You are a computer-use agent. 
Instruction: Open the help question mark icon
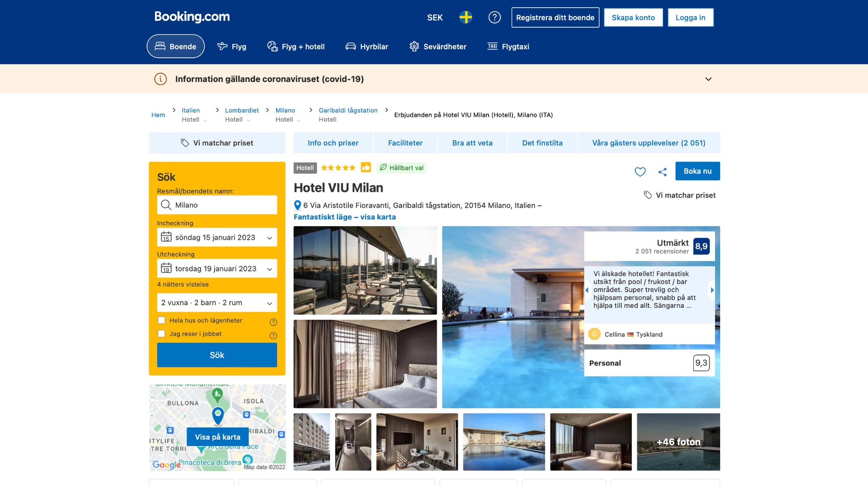[x=495, y=17]
